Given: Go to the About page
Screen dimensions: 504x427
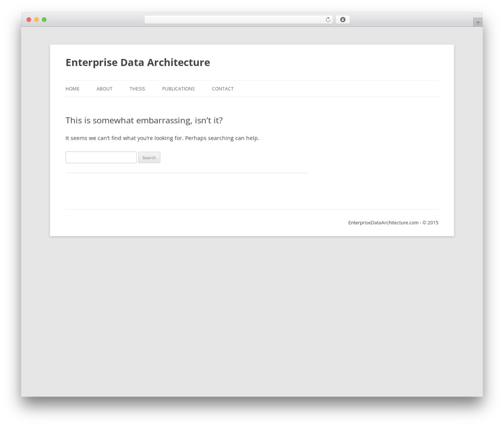Looking at the screenshot, I should tap(104, 89).
